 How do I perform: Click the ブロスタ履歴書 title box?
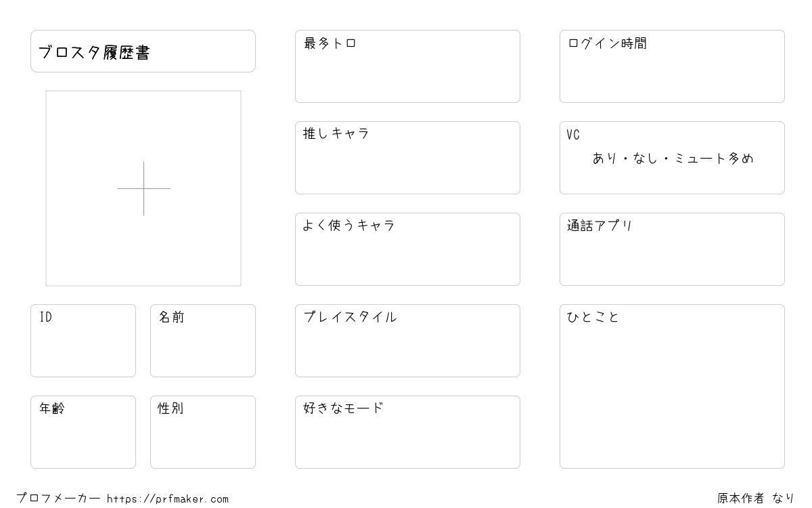[x=143, y=51]
